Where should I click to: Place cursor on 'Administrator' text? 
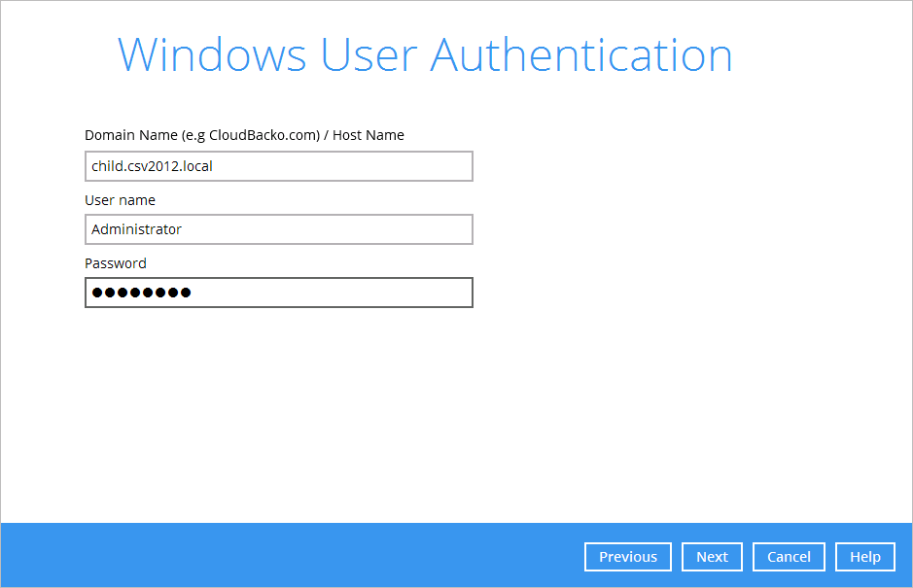pos(136,229)
